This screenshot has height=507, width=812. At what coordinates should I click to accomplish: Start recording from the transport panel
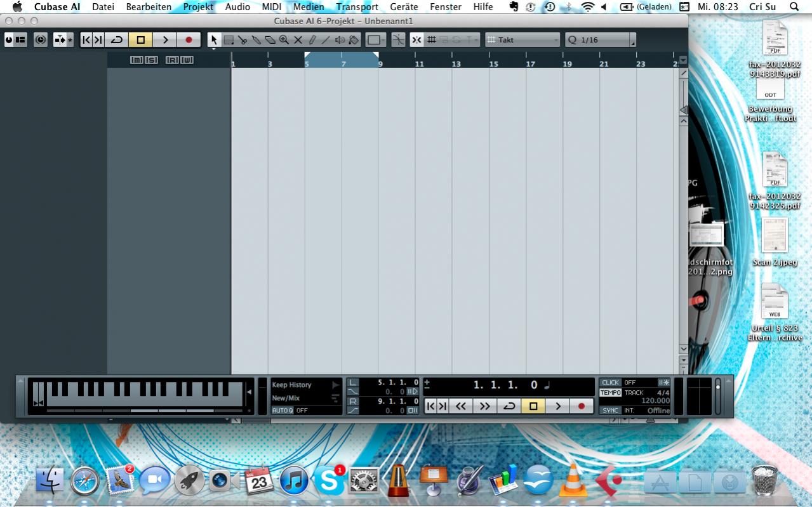click(581, 406)
